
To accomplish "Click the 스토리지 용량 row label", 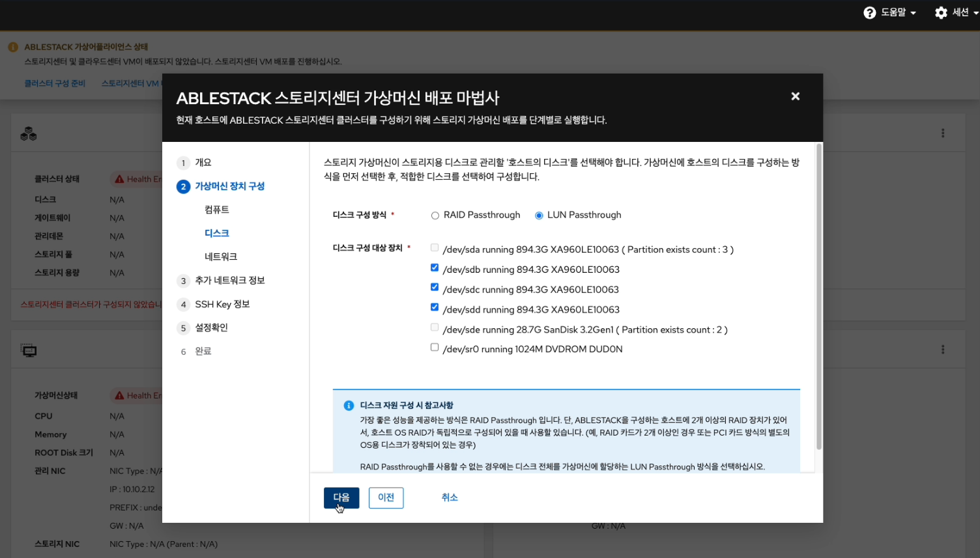I will (x=57, y=273).
